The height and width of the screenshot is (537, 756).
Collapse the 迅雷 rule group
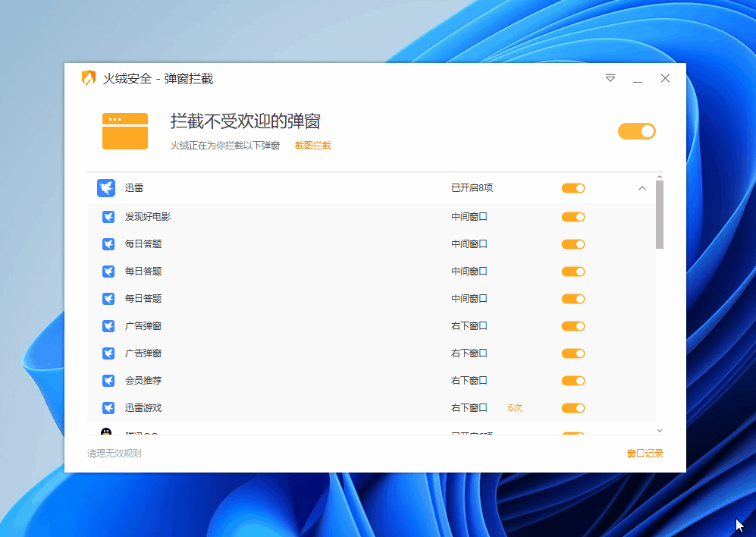point(642,188)
